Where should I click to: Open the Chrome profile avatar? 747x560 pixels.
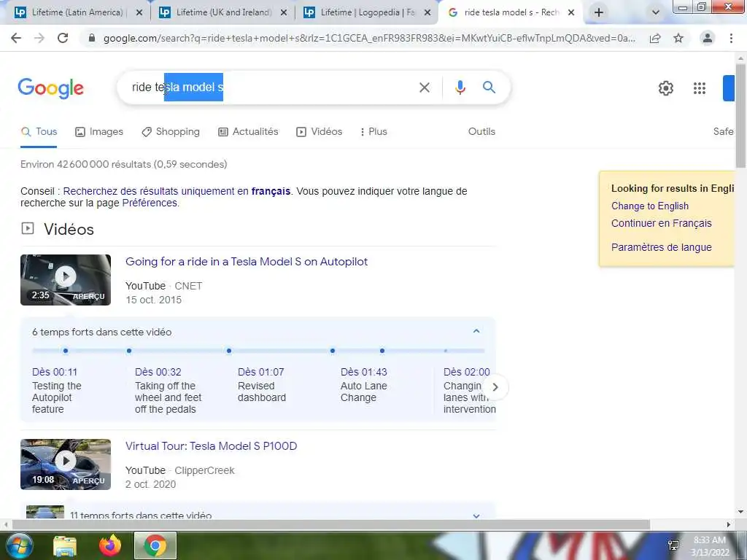point(708,38)
